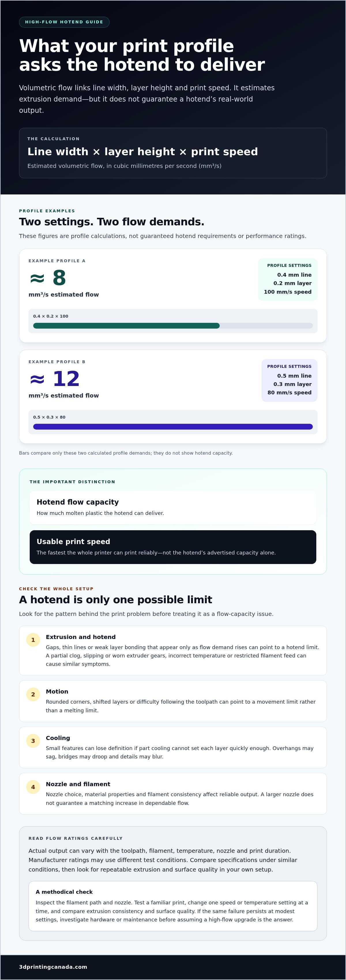This screenshot has height=980, width=346.
Task: Click the Nozzle and filament heading
Action: 78,784
